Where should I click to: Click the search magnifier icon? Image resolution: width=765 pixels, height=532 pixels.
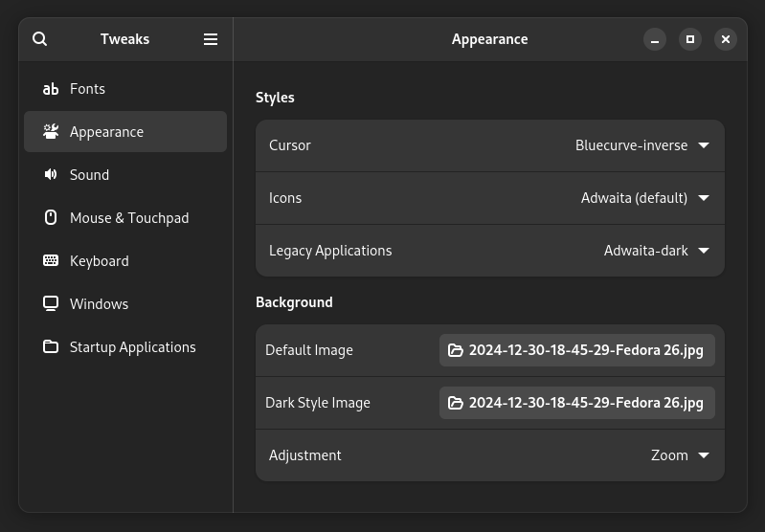click(39, 39)
